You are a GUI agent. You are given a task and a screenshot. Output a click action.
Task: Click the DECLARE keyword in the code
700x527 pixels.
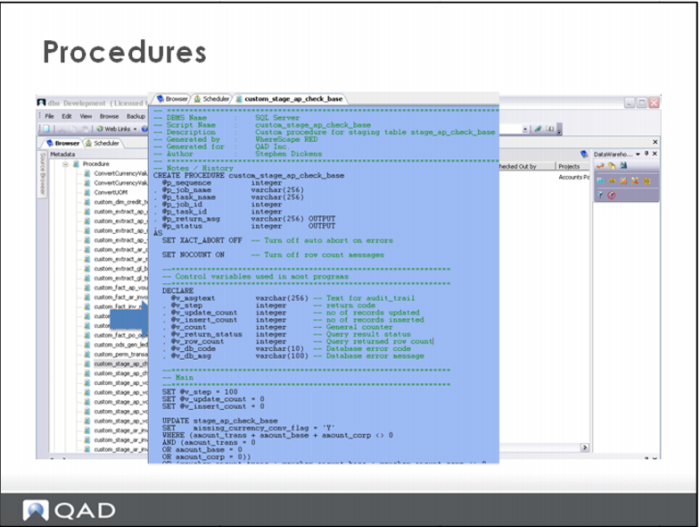(178, 291)
